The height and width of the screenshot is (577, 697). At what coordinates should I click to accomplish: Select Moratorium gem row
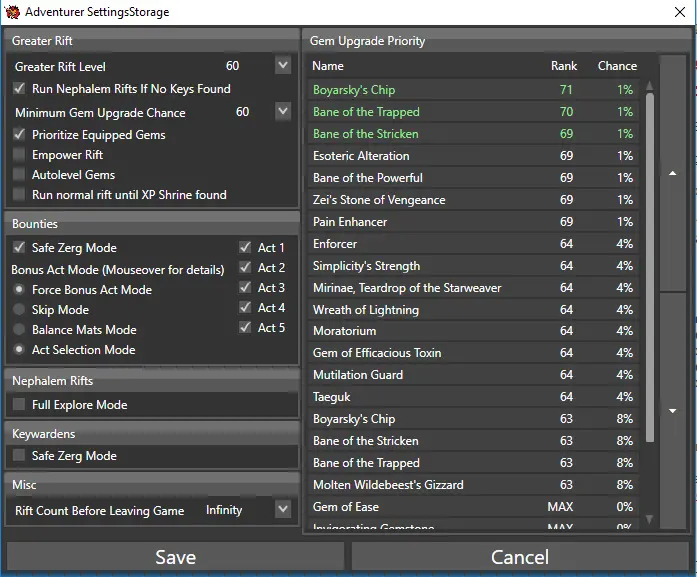473,331
